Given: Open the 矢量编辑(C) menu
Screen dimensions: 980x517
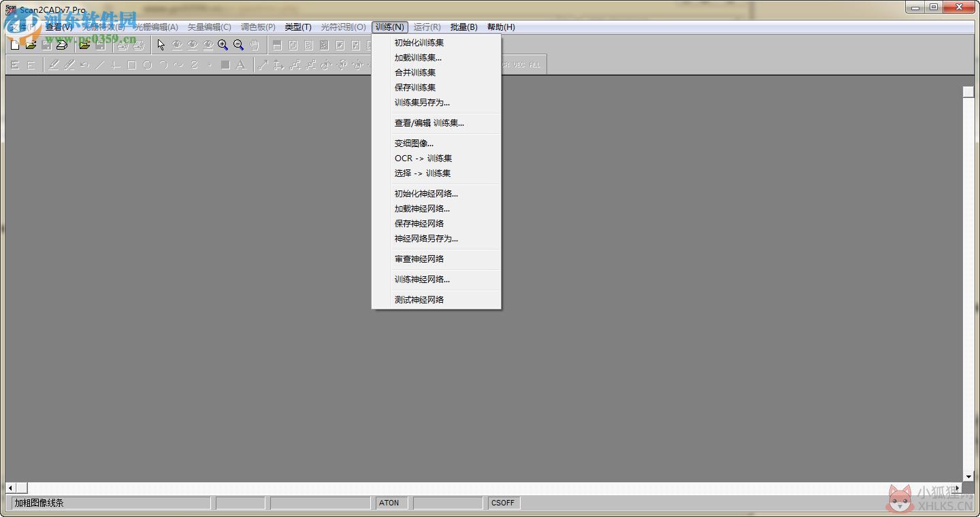Looking at the screenshot, I should click(x=210, y=27).
